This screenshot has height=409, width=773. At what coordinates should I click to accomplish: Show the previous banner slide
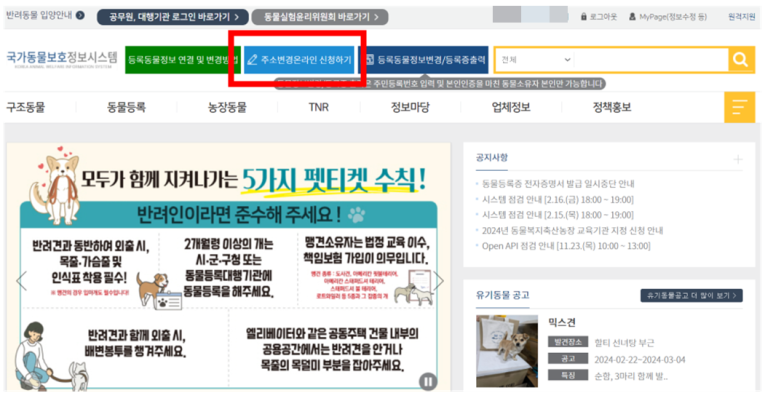[21, 281]
